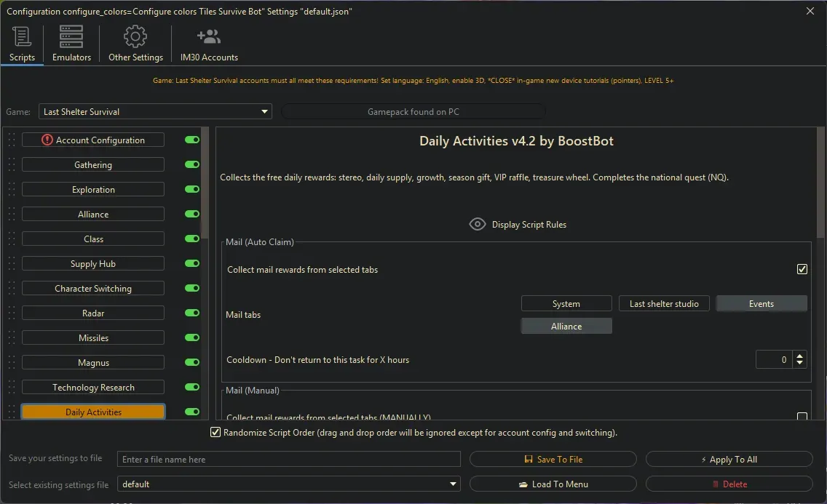Select the Last shelter studio mail tab

664,304
